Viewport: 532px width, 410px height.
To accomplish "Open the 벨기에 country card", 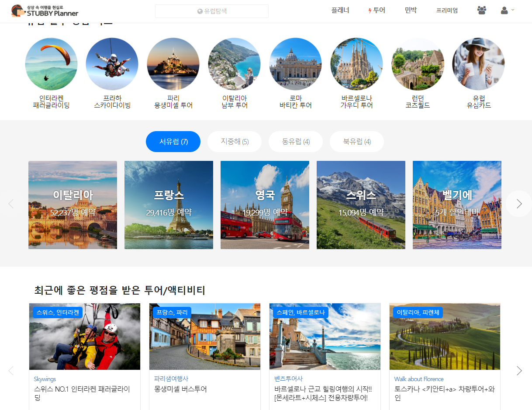I will tap(457, 205).
